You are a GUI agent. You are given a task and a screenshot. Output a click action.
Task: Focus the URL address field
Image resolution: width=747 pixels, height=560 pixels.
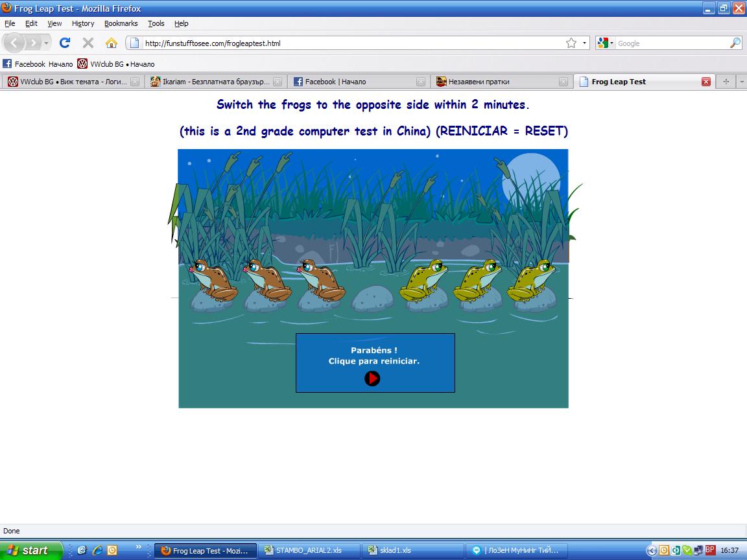pos(350,43)
